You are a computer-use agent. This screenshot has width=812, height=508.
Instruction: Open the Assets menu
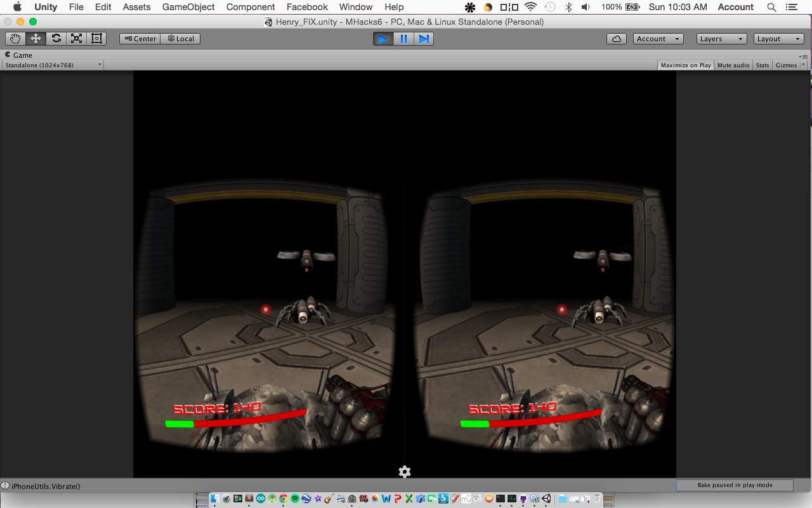tap(136, 7)
